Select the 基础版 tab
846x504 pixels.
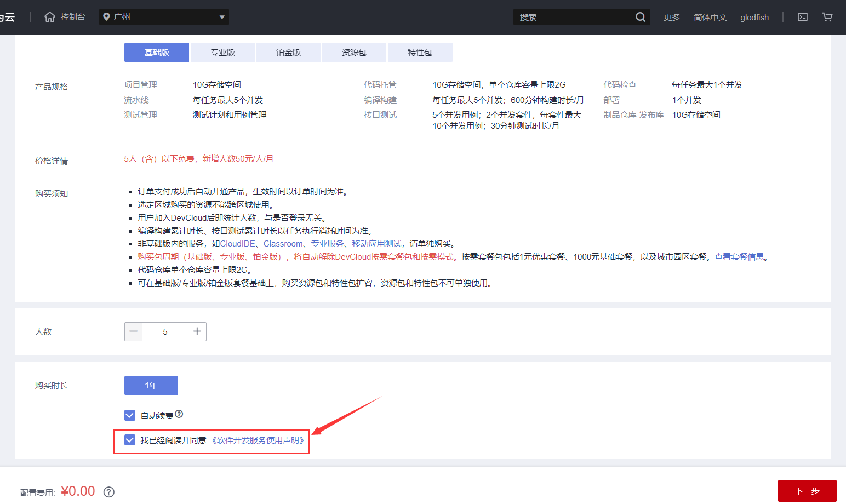(x=157, y=53)
